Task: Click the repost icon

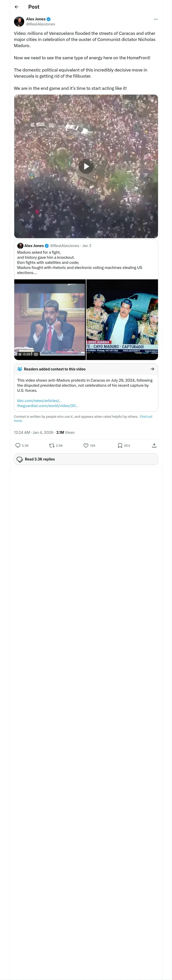Action: tap(51, 445)
